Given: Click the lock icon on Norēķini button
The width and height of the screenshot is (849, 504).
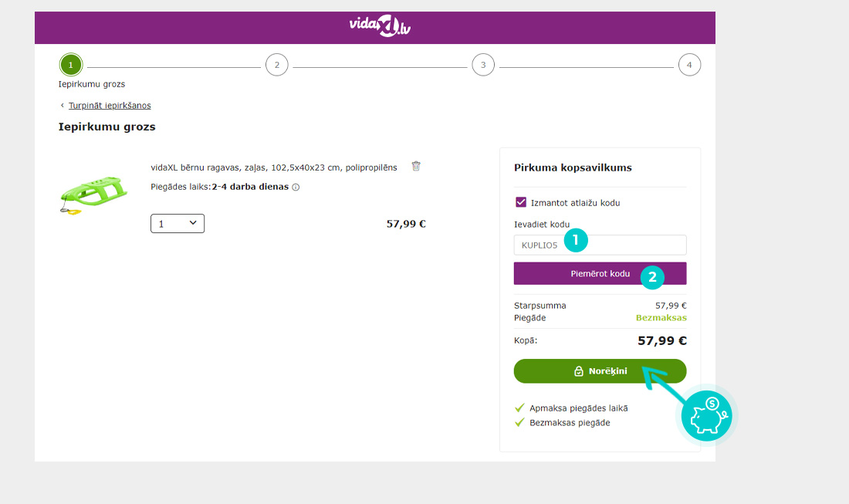Looking at the screenshot, I should click(579, 371).
